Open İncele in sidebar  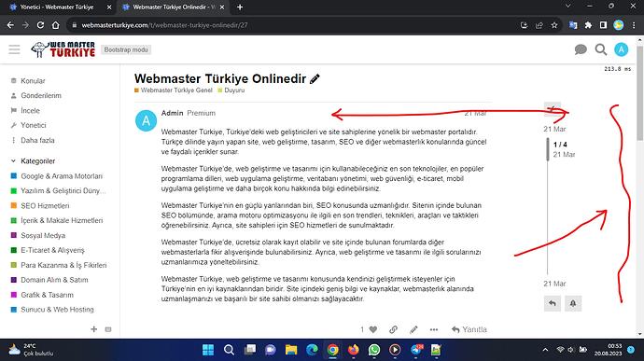click(30, 110)
